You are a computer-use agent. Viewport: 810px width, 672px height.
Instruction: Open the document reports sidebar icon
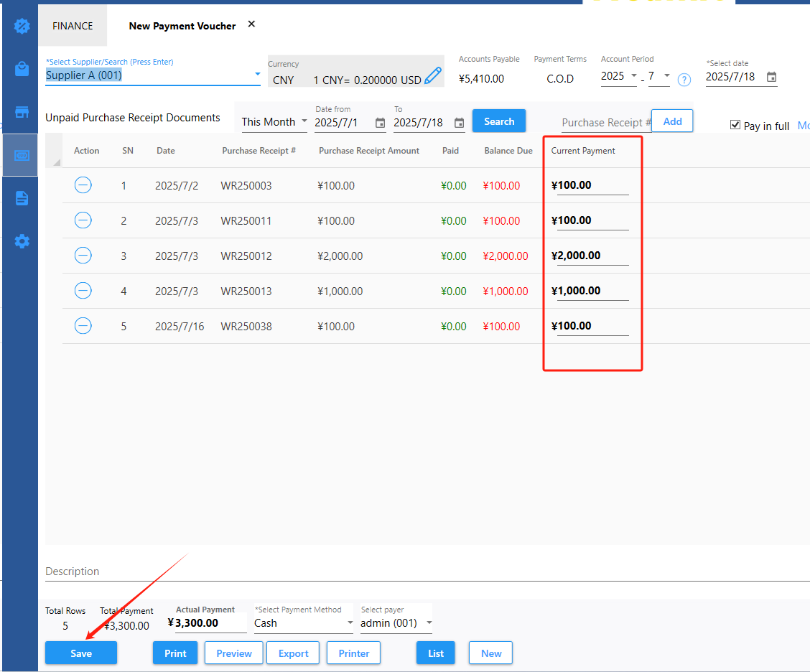pos(22,198)
